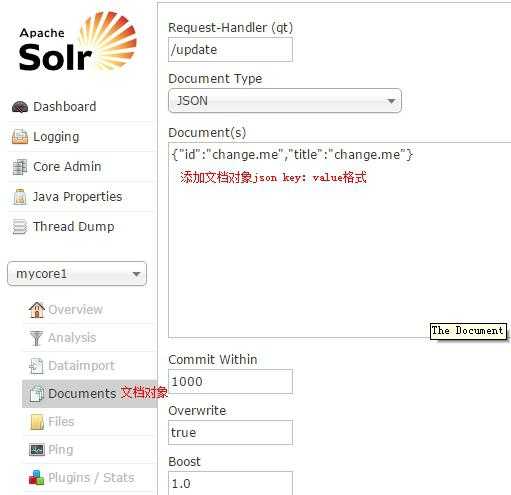511x495 pixels.
Task: Open the Files page
Action: [x=61, y=421]
